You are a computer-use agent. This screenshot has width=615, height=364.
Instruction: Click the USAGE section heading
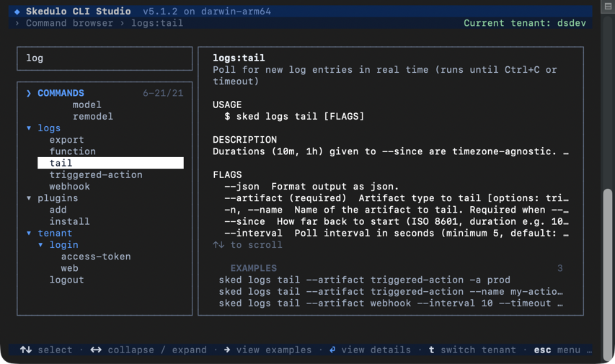(x=227, y=105)
